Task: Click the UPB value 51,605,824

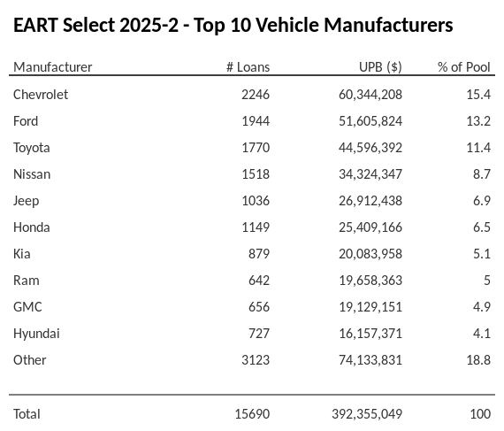Action: tap(370, 121)
